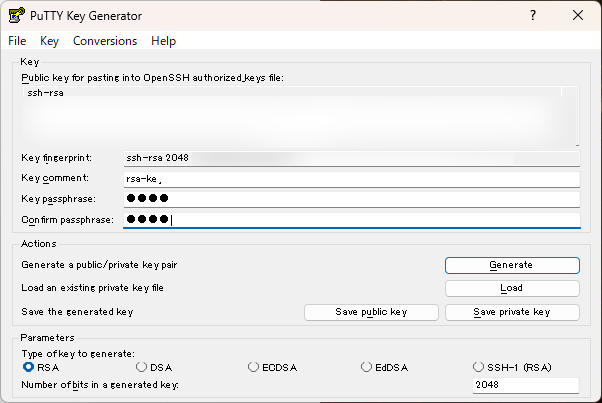The width and height of the screenshot is (602, 403).
Task: Open the Conversions menu
Action: [x=105, y=41]
